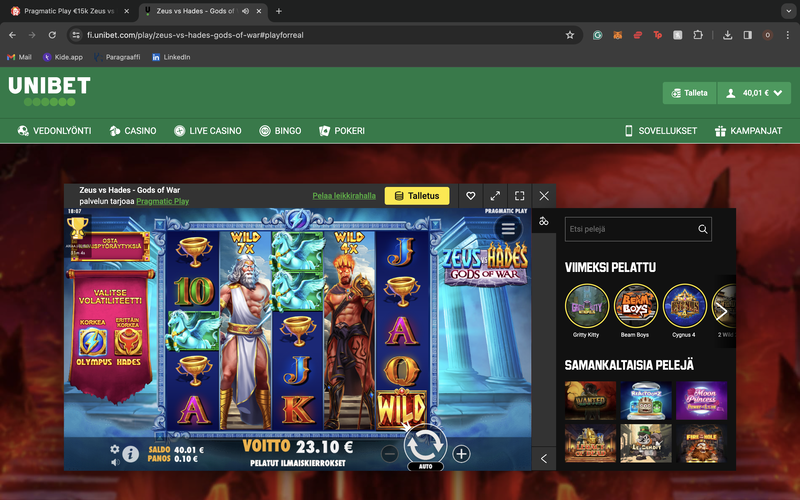Collapse the game side panel arrow
Image resolution: width=800 pixels, height=500 pixels.
click(544, 459)
